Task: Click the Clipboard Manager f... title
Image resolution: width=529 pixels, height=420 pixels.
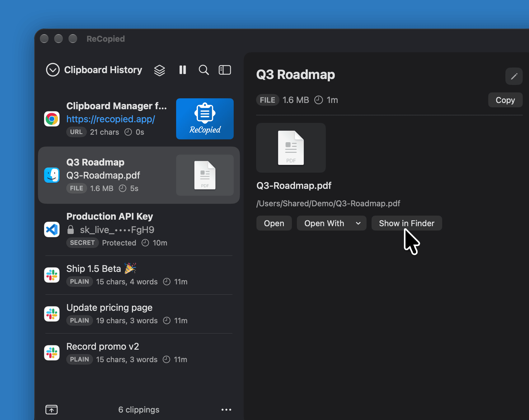Action: pyautogui.click(x=117, y=106)
